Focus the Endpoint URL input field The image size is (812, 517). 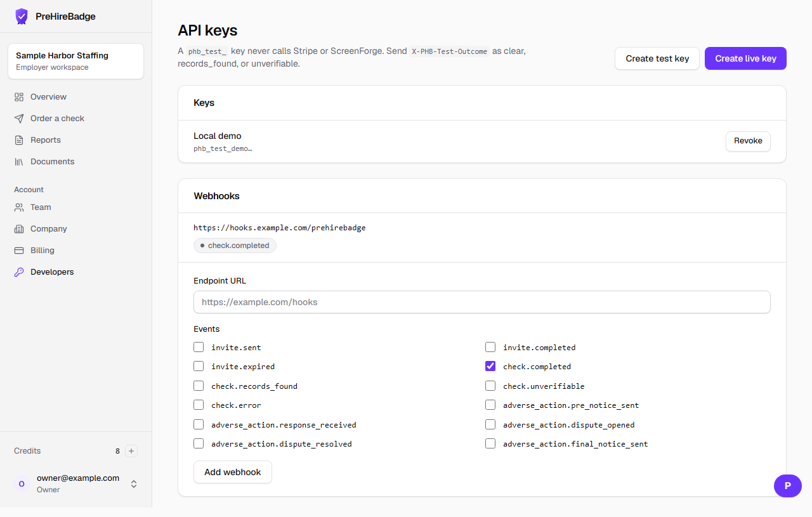click(482, 302)
